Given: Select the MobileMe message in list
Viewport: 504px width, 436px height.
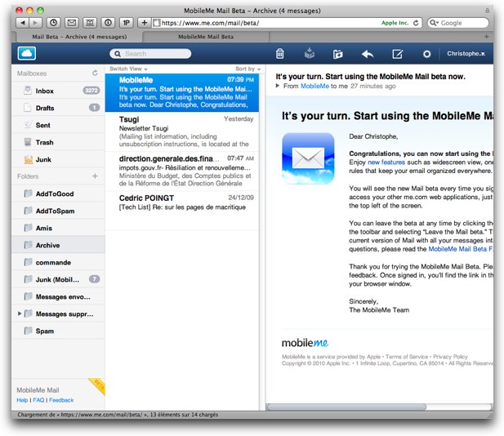Looking at the screenshot, I should click(x=182, y=92).
